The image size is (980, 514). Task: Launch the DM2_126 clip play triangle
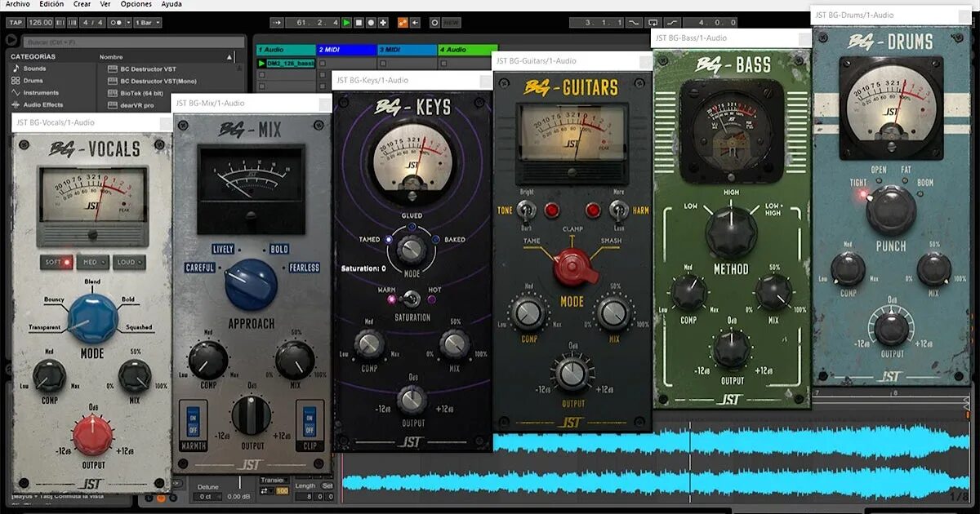click(262, 63)
